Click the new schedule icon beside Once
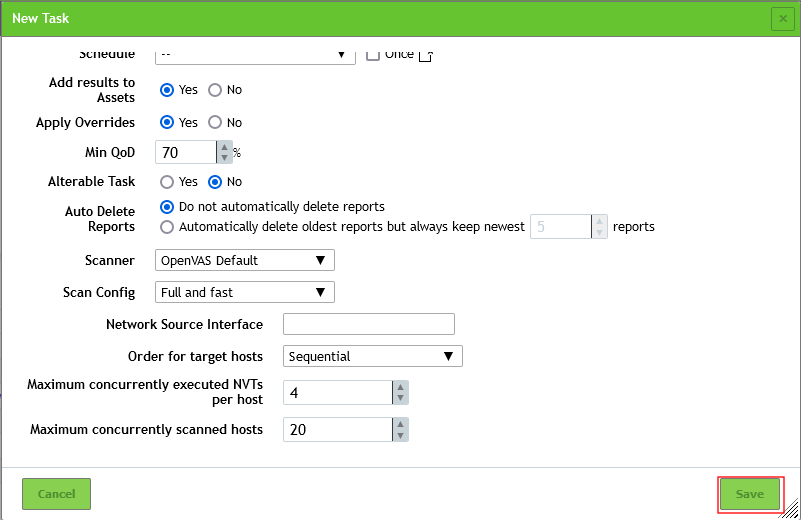This screenshot has width=801, height=520. click(425, 55)
